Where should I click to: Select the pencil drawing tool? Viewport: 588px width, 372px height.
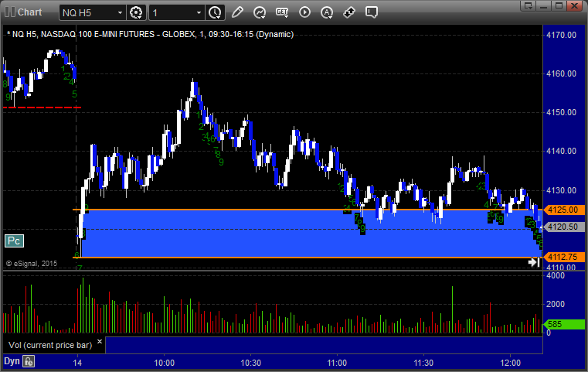[x=237, y=12]
